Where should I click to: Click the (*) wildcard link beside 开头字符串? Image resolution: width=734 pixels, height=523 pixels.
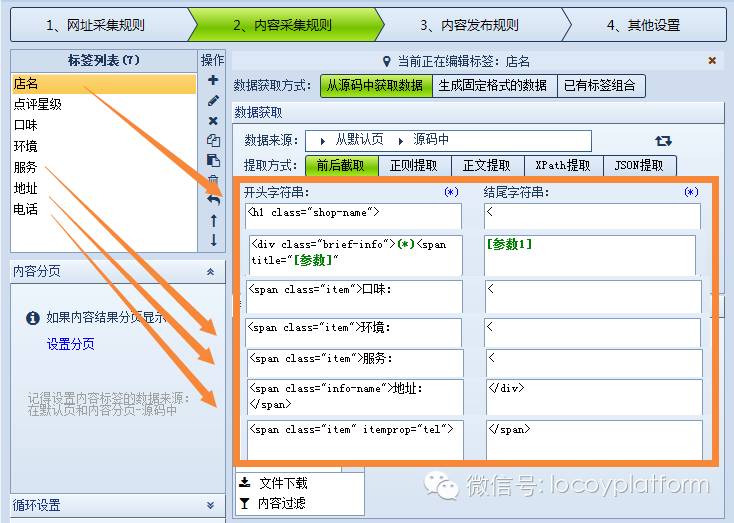[451, 192]
